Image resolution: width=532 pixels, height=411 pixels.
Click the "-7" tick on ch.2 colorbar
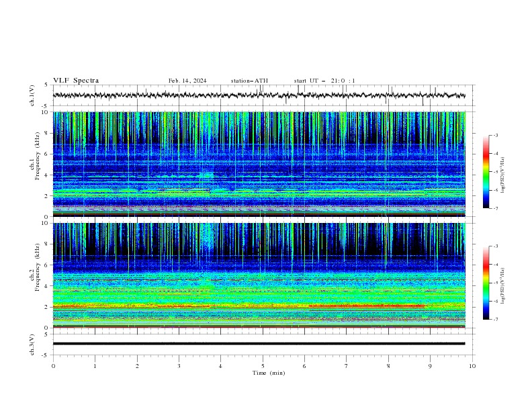pyautogui.click(x=495, y=319)
